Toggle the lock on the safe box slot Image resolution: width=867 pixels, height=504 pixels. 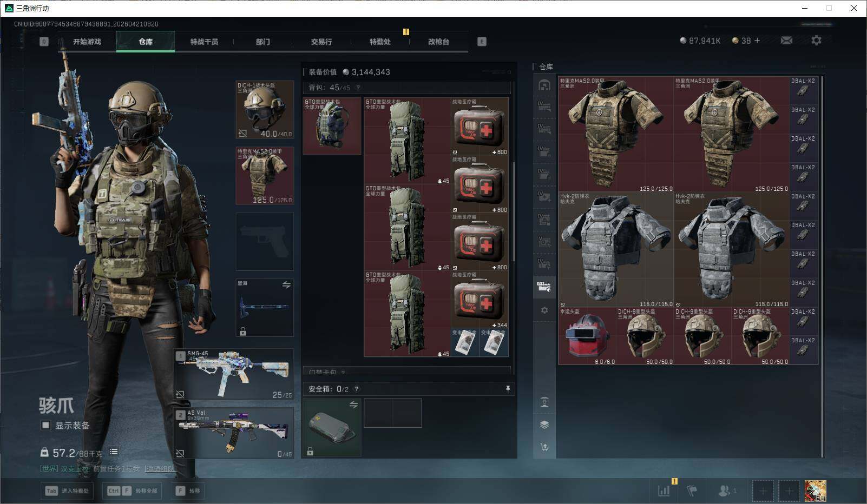point(310,452)
